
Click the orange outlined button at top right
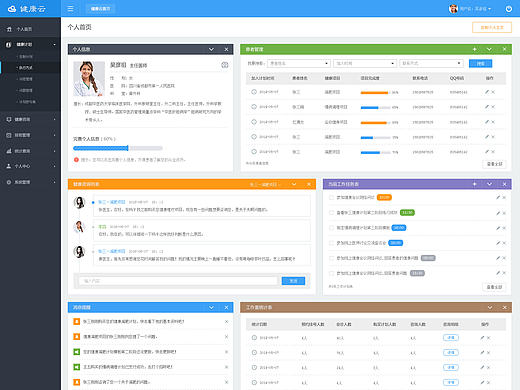pyautogui.click(x=492, y=27)
